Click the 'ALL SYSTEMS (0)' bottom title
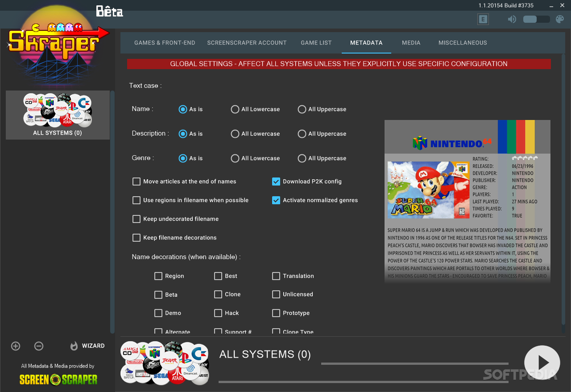The image size is (571, 392). click(265, 355)
